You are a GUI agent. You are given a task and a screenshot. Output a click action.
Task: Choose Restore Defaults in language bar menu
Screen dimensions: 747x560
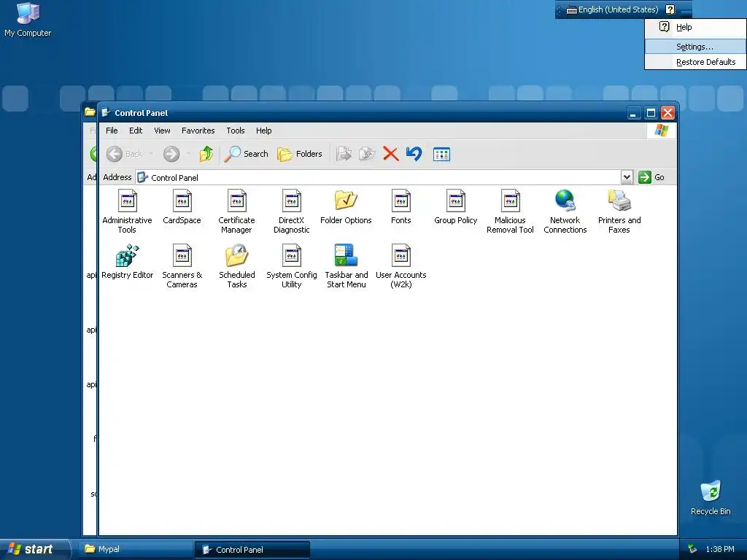click(x=695, y=62)
